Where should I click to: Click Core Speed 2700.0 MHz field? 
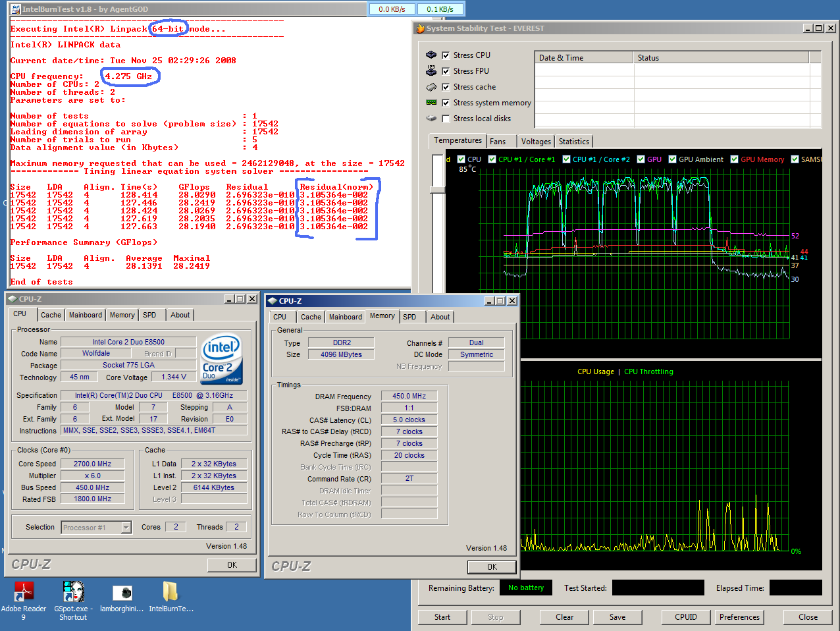click(93, 464)
